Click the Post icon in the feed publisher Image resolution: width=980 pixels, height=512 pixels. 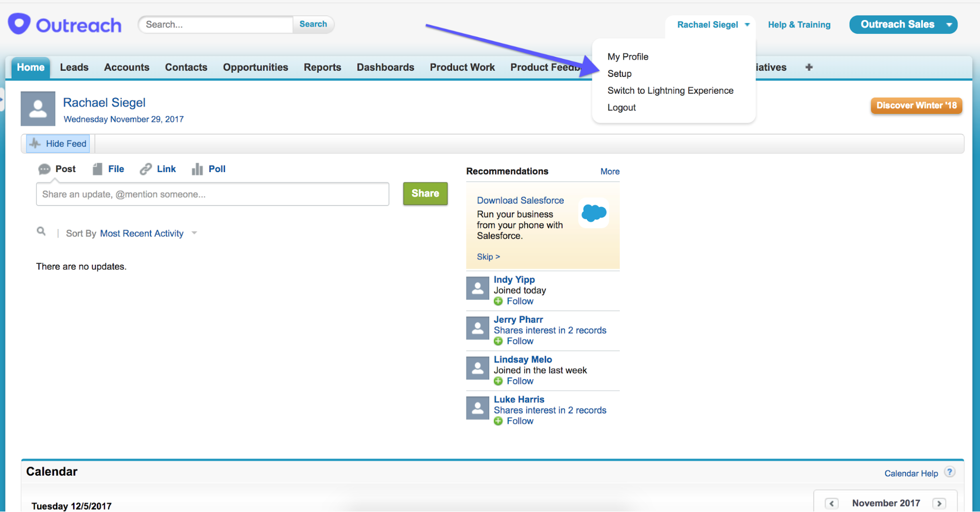[45, 169]
